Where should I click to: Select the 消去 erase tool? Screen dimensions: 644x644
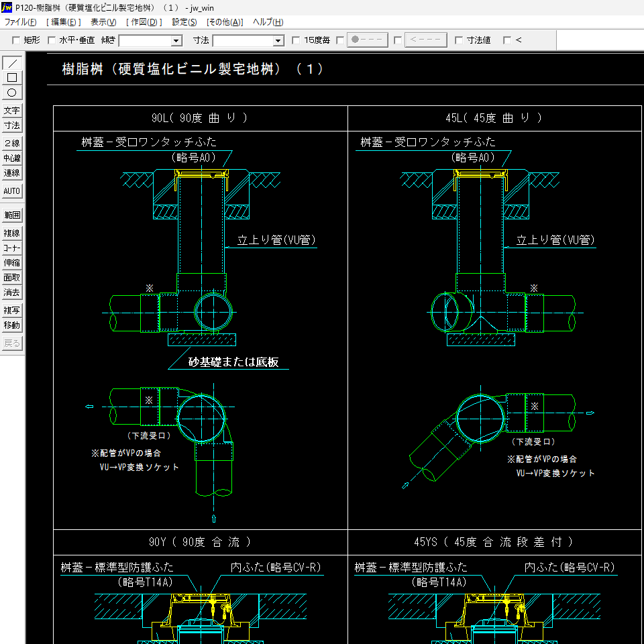click(x=12, y=292)
